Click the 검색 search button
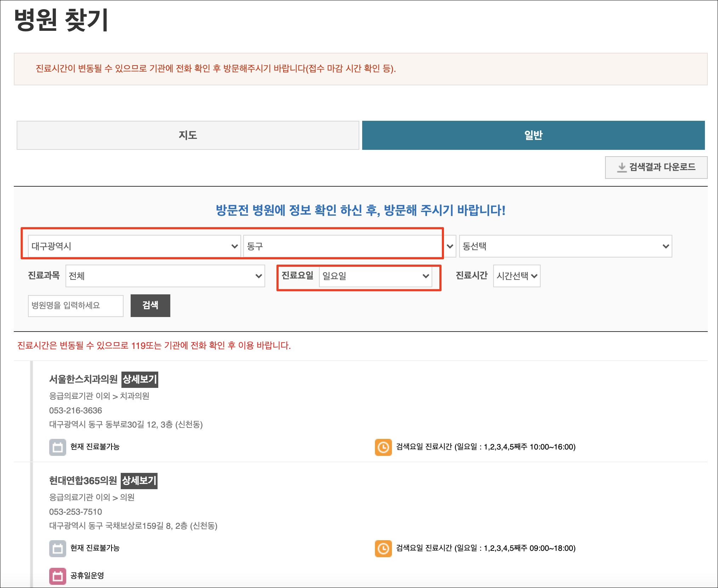The image size is (718, 588). tap(150, 305)
